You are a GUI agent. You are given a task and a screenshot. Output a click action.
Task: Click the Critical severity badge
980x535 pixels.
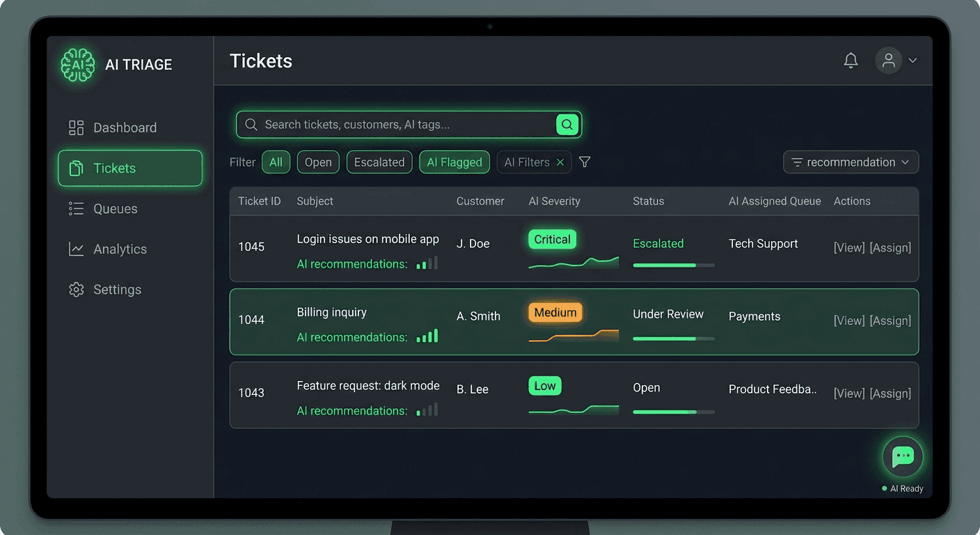(553, 240)
